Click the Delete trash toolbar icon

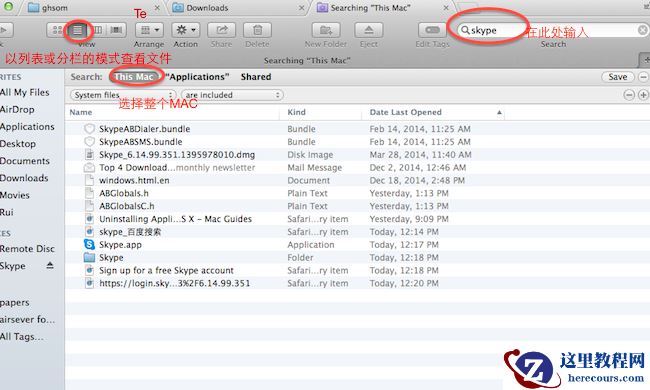tap(257, 30)
